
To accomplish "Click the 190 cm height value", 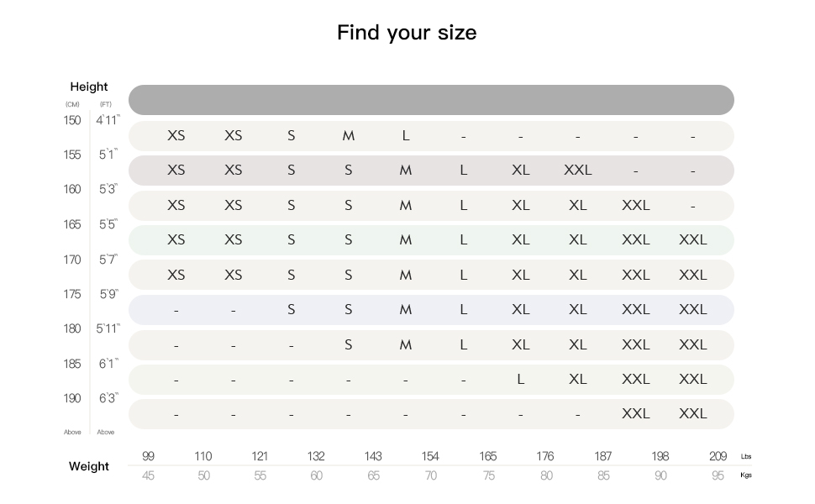I will (72, 398).
